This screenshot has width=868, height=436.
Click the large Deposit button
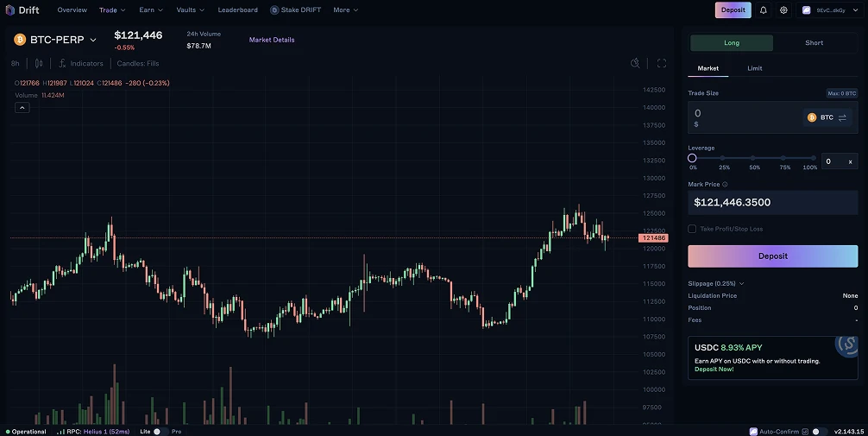(x=773, y=256)
